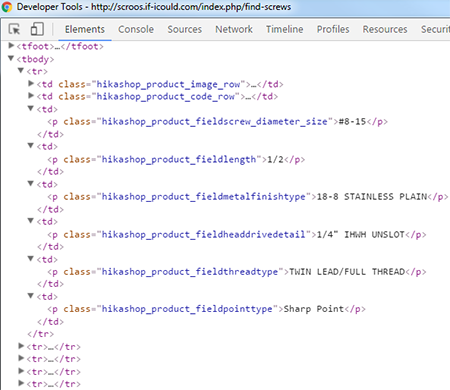Collapse the td containing fieldlength paragraph
450x390 pixels.
click(x=31, y=146)
